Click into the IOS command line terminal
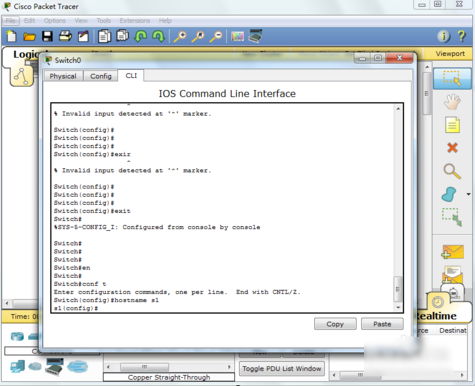The height and width of the screenshot is (386, 475). [223, 208]
